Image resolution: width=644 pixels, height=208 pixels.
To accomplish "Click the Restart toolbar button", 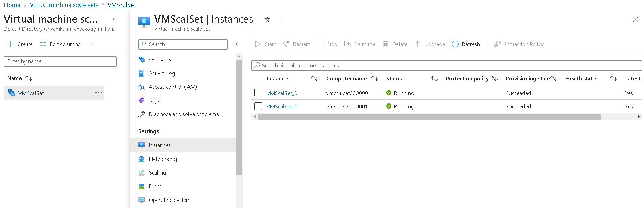I will [296, 44].
